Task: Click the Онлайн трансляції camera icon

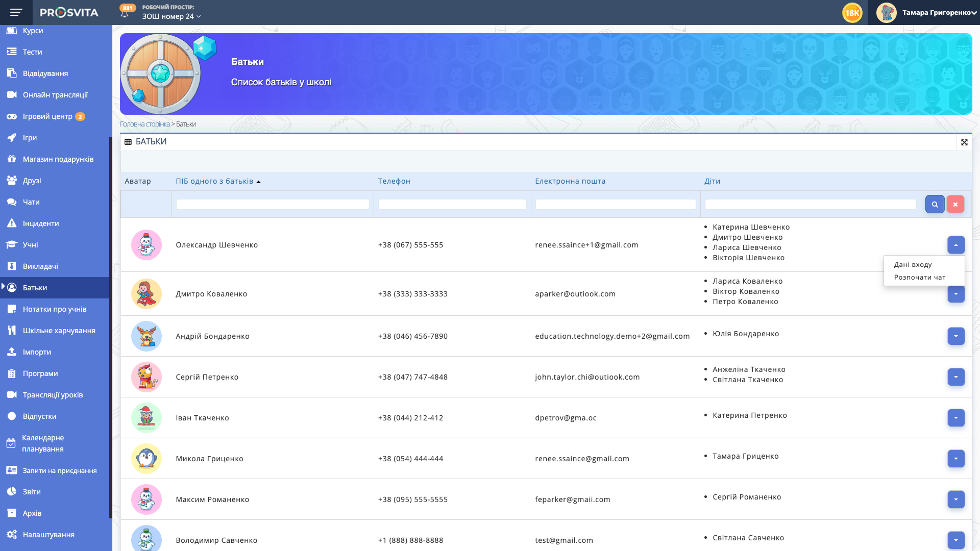Action: (12, 95)
